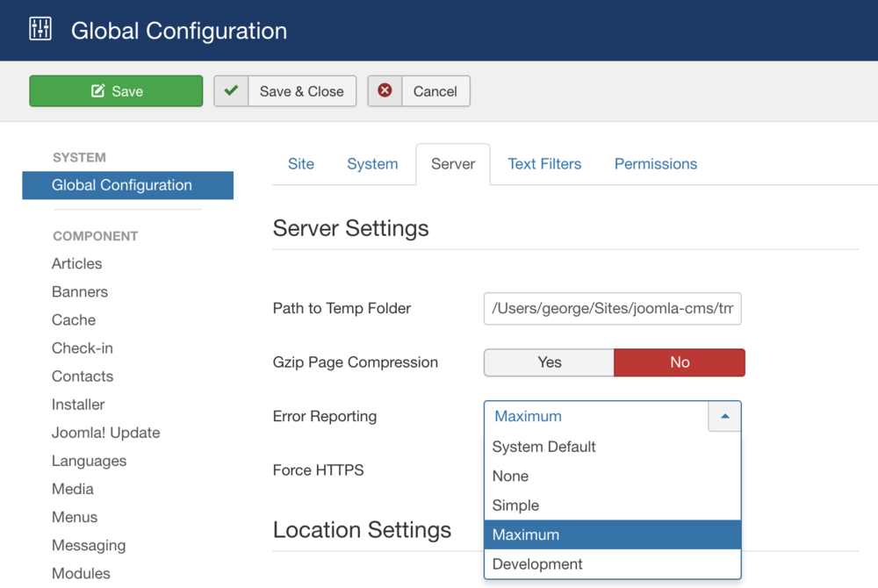The image size is (878, 588).
Task: Keep Gzip Page Compression disabled by clicking No
Action: [x=680, y=362]
